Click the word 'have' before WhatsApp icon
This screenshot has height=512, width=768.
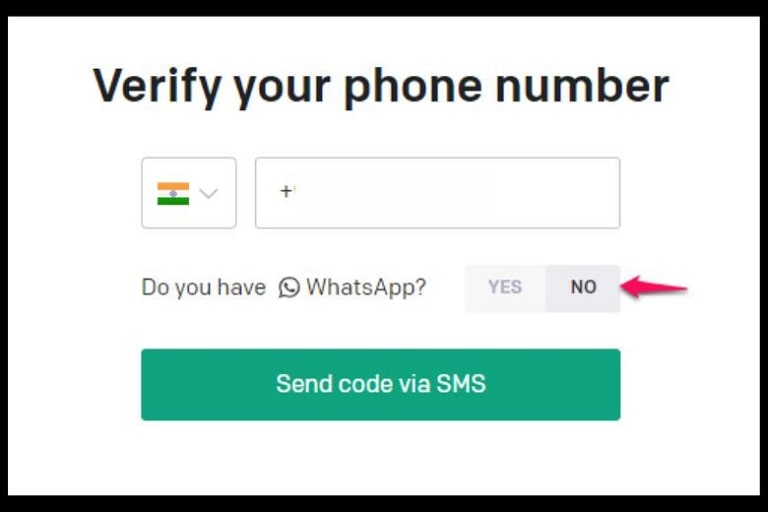click(241, 287)
